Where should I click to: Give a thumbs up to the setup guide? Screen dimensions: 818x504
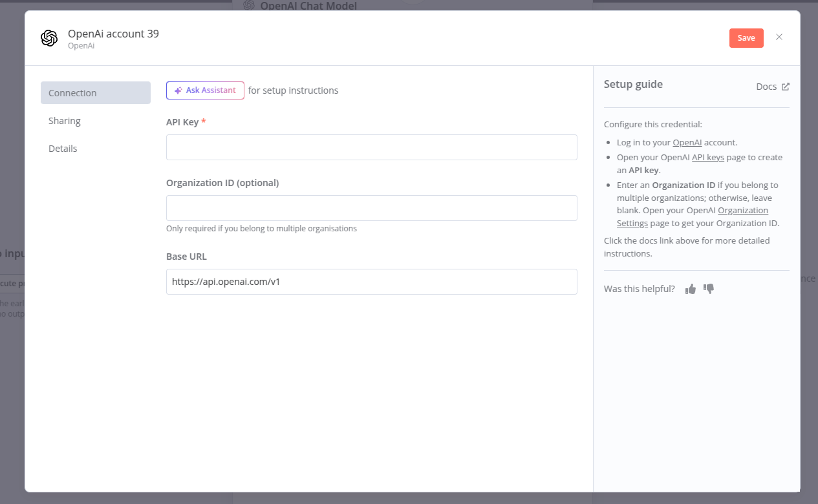click(x=690, y=289)
